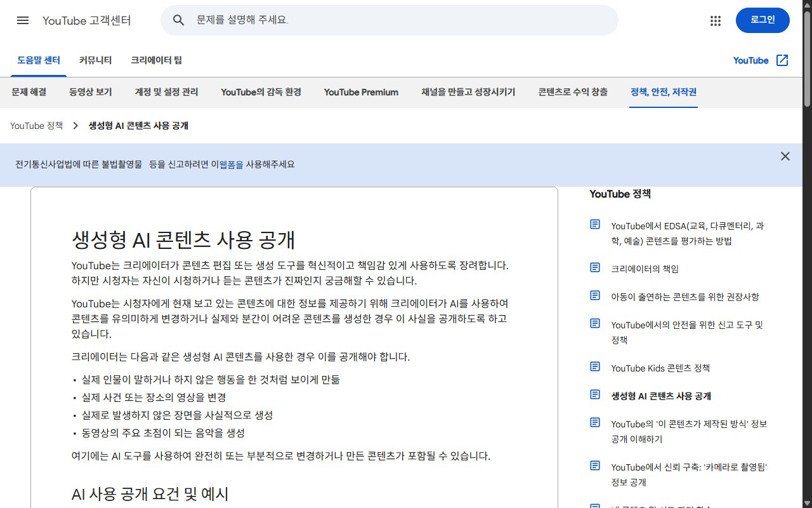
Task: Open the YouTube Premium category
Action: 362,92
